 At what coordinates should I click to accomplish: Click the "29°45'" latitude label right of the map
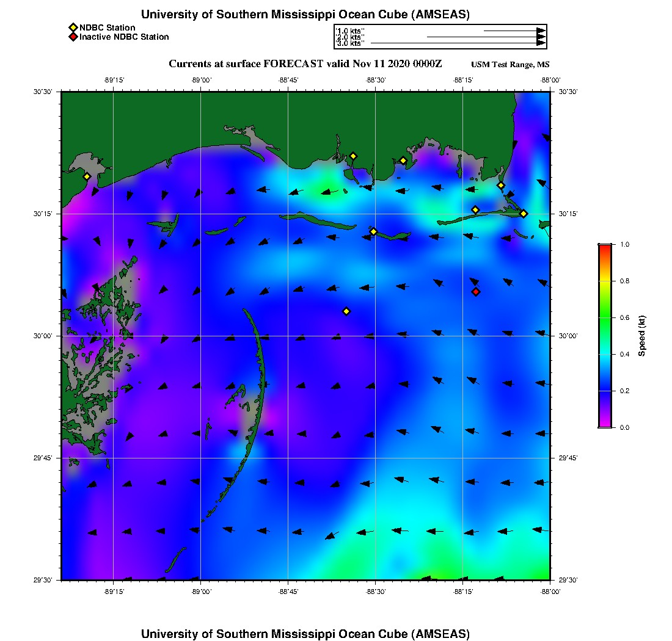[x=568, y=458]
